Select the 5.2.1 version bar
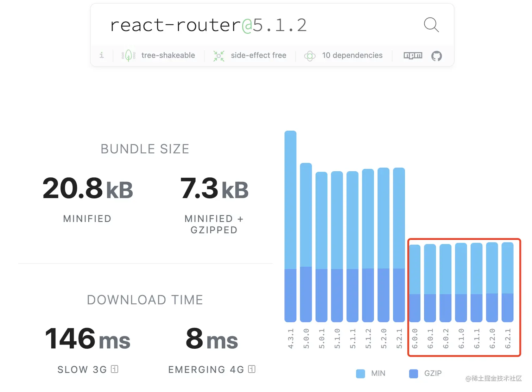This screenshot has width=532, height=392. [x=399, y=245]
